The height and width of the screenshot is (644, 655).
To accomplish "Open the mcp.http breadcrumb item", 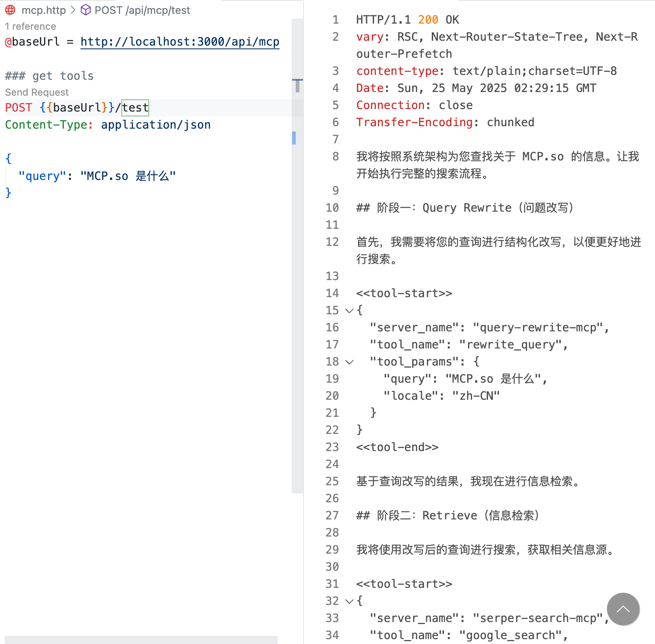I will click(43, 10).
